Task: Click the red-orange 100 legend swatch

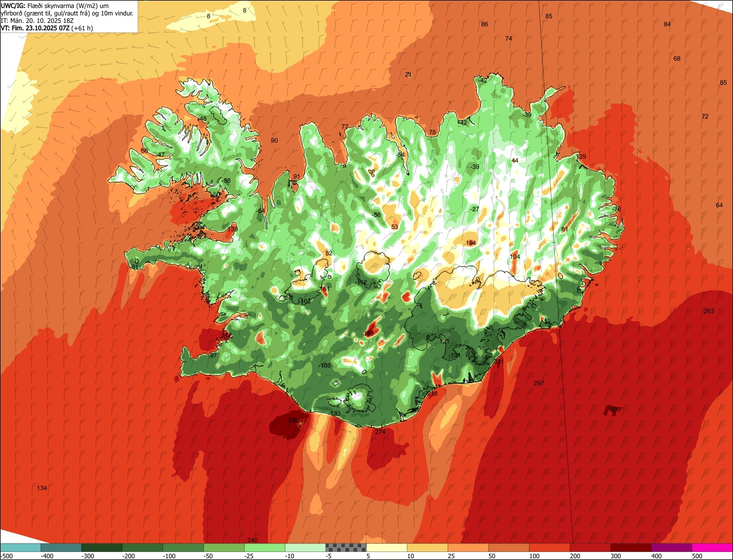Action: click(x=549, y=547)
